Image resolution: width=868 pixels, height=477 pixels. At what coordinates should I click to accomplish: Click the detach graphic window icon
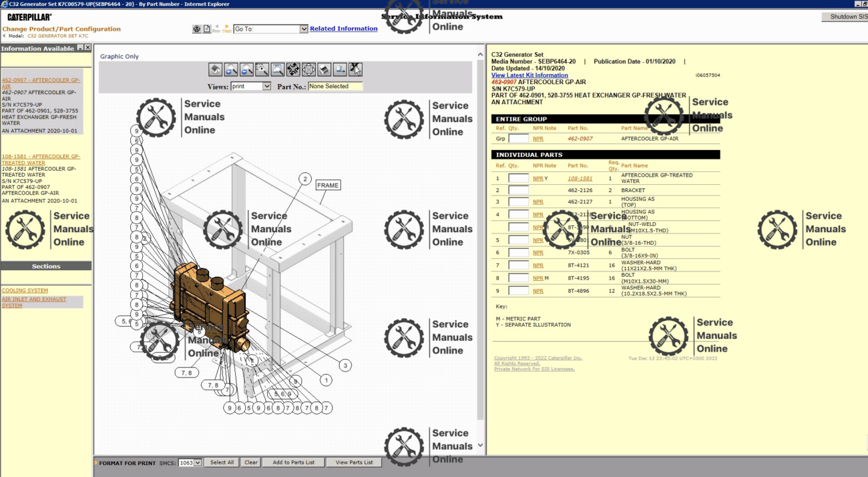[340, 69]
